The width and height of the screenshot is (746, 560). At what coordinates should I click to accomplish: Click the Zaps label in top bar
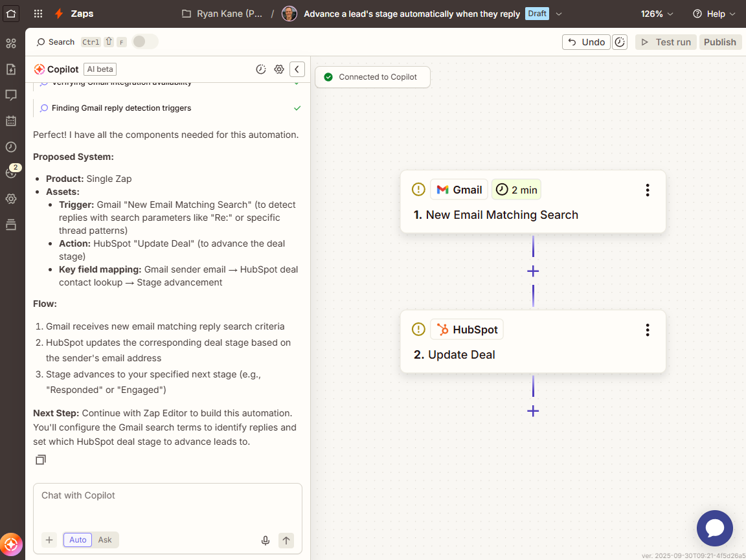point(82,14)
